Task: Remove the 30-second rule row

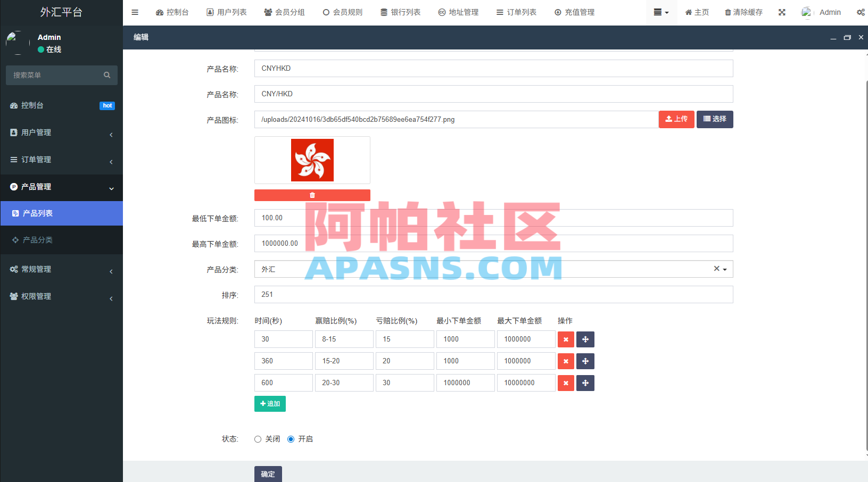Action: point(566,339)
